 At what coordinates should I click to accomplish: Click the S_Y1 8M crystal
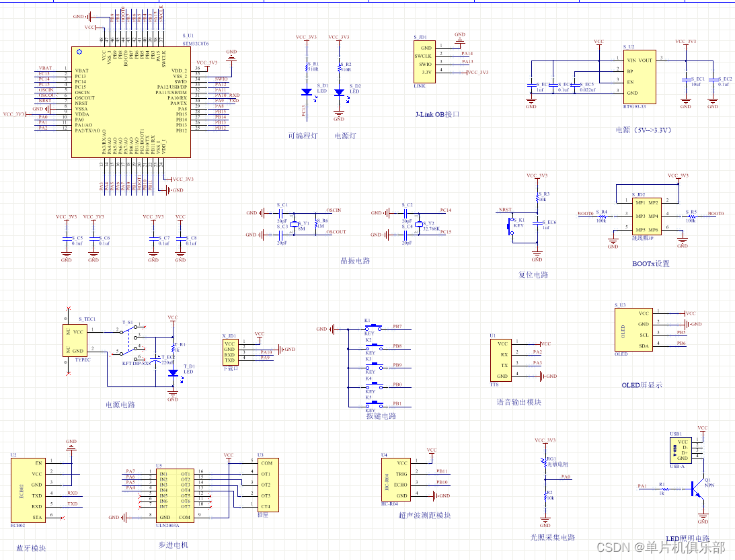pyautogui.click(x=294, y=225)
